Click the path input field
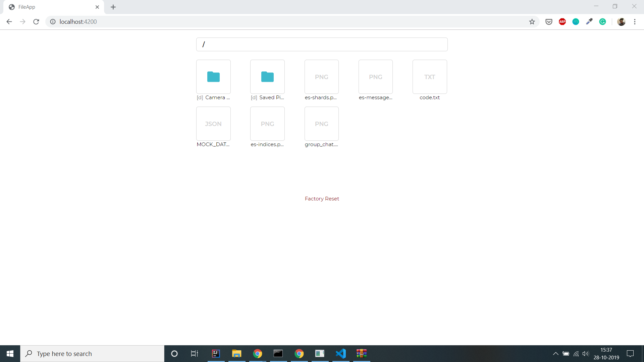Screen dimensions: 644x362 (x=322, y=44)
